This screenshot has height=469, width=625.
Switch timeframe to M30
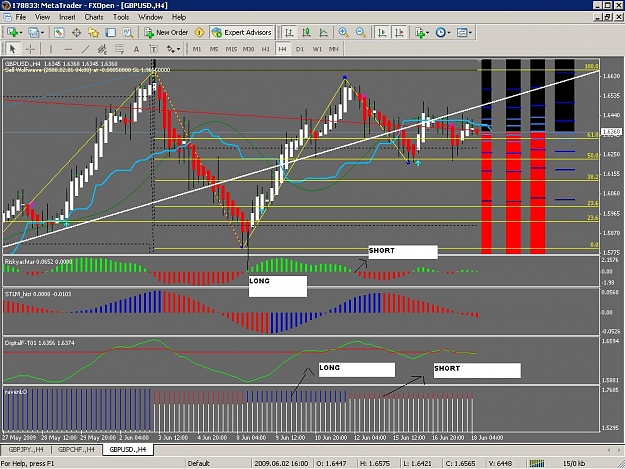(248, 49)
